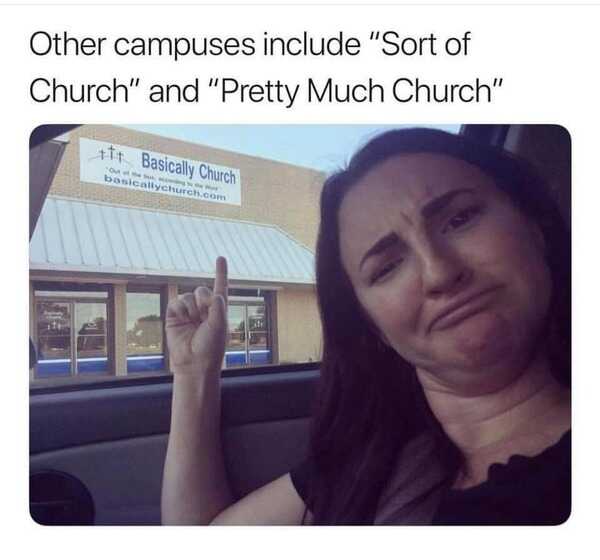Click the center storefront window

(x=143, y=324)
